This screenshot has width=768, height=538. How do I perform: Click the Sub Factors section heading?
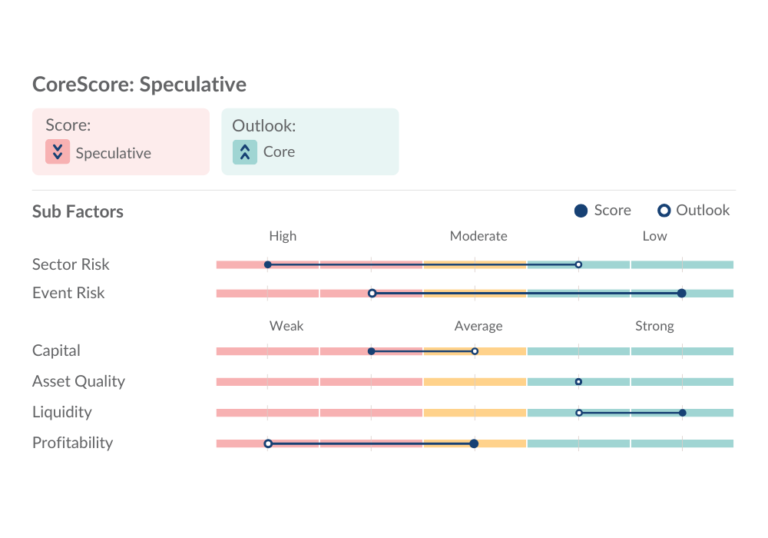coord(78,212)
